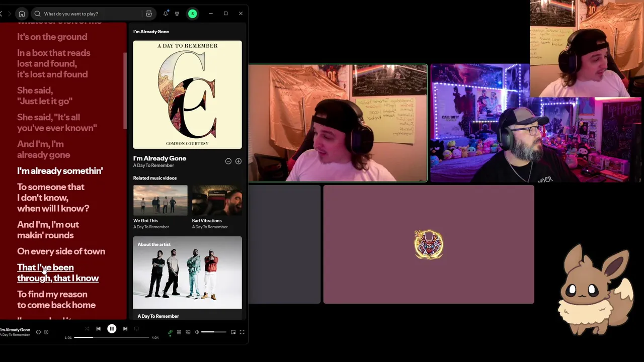Image resolution: width=644 pixels, height=362 pixels.
Task: Jump to lyric 'In a box that reads lost and found'
Action: click(x=54, y=63)
